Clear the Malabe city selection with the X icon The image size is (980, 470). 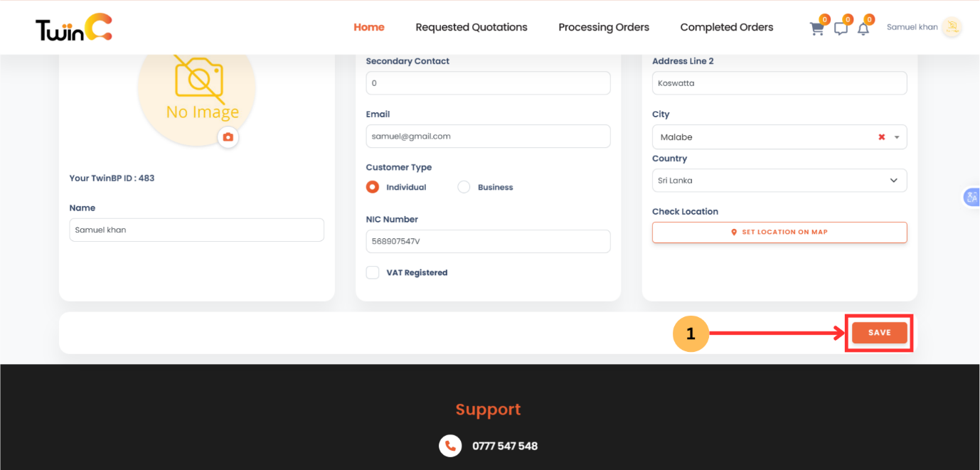(881, 137)
